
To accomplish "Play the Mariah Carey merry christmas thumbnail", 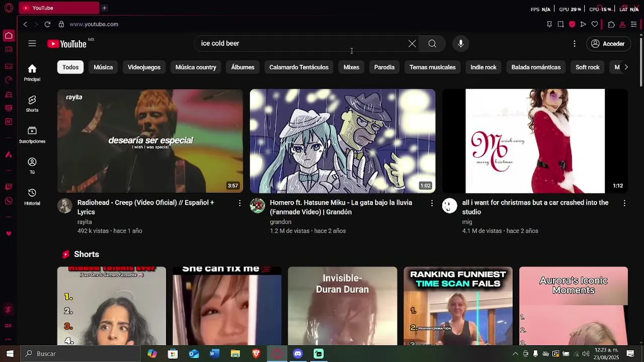I will 535,141.
